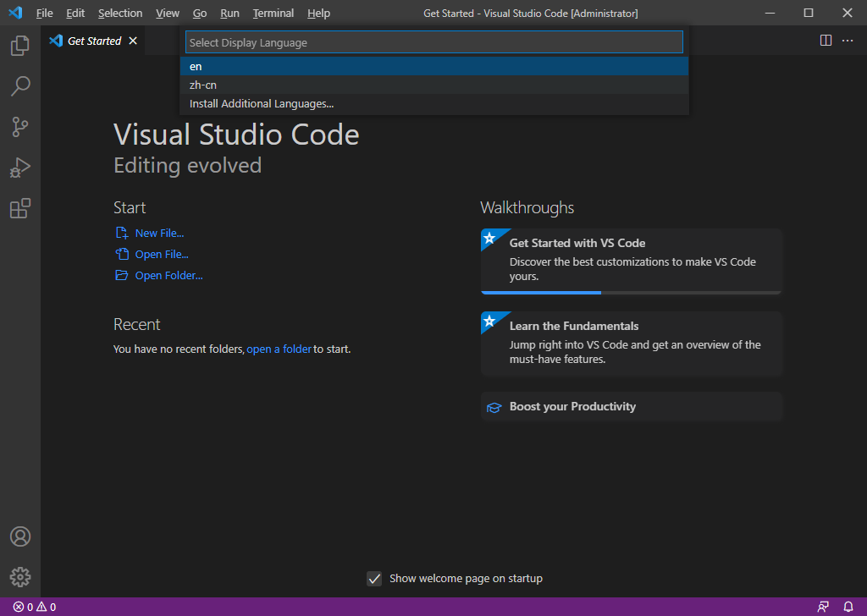
Task: Click the Open File... link
Action: [162, 254]
